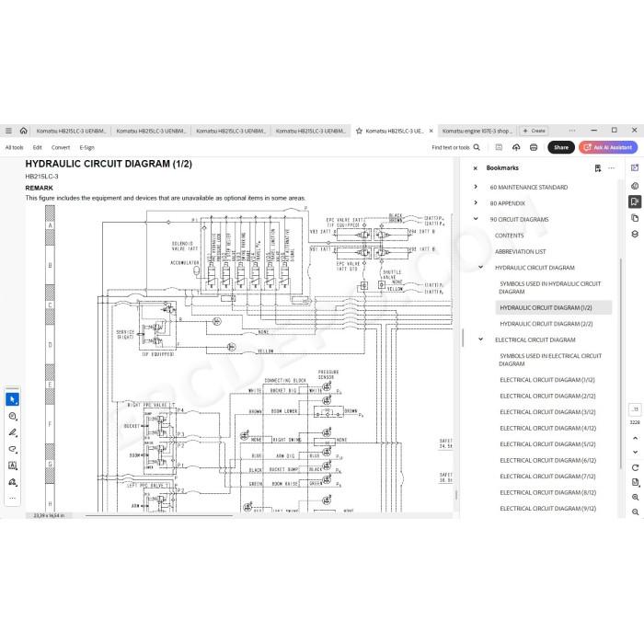Open the title bar more-options ellipsis

(572, 131)
